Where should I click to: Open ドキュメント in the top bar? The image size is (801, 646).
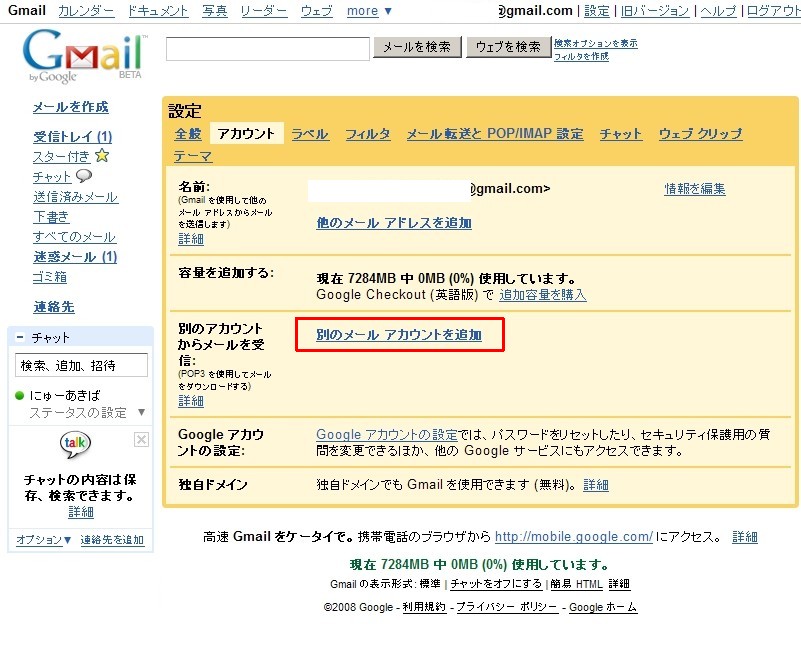click(158, 11)
